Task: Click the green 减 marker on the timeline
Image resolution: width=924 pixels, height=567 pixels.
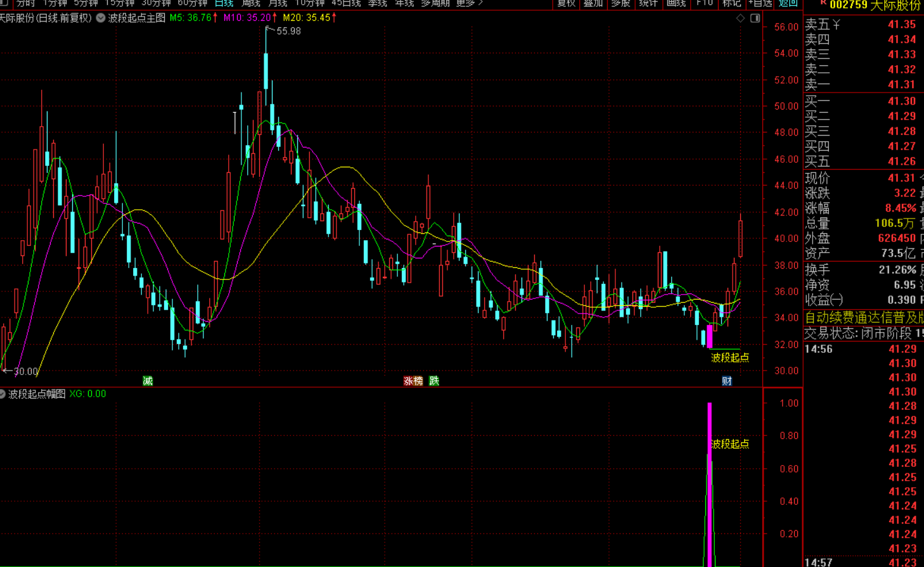Action: [x=148, y=381]
